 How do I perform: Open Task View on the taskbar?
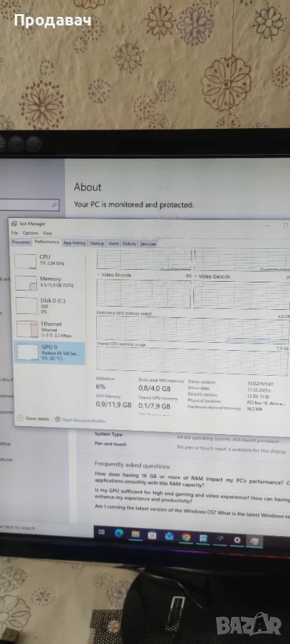[x=101, y=532]
